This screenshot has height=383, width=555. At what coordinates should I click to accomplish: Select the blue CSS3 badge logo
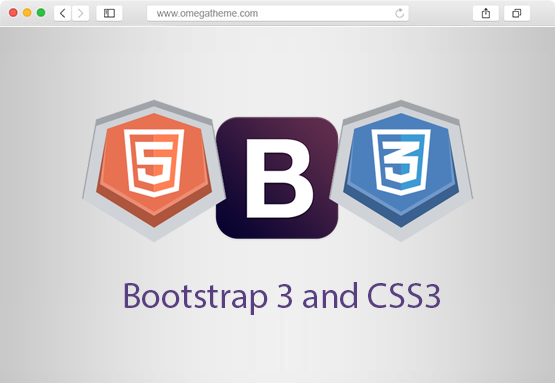point(401,171)
